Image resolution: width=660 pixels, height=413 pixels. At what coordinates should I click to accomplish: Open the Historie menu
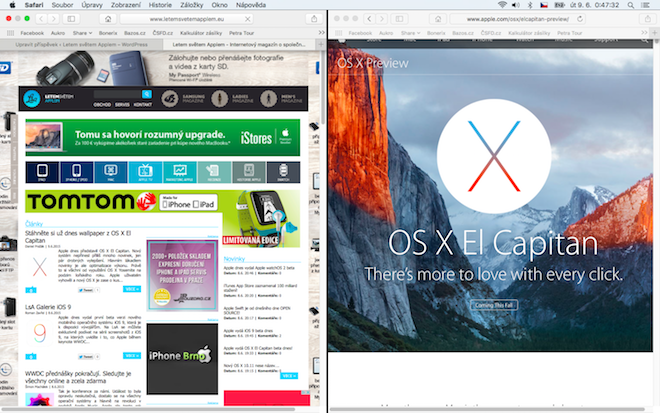click(x=160, y=5)
